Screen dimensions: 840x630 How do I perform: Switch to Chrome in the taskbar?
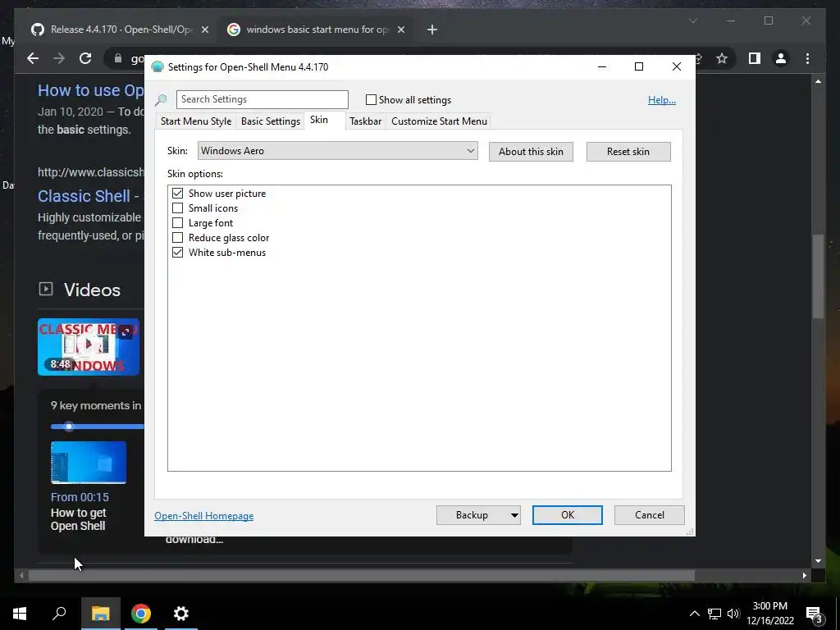141,614
